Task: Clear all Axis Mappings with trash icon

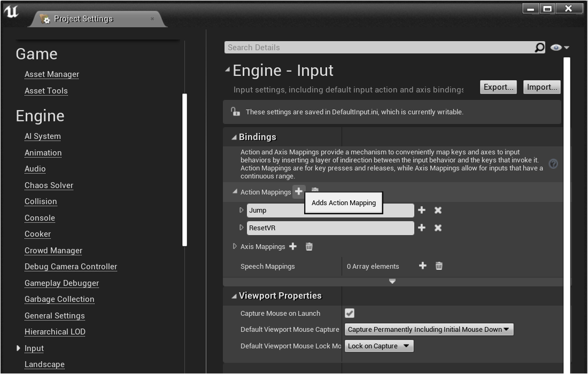Action: (x=309, y=246)
